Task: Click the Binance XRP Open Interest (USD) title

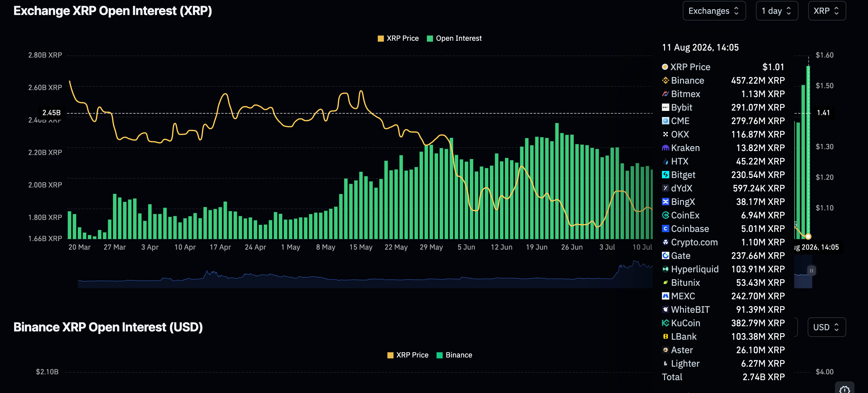Action: click(108, 327)
